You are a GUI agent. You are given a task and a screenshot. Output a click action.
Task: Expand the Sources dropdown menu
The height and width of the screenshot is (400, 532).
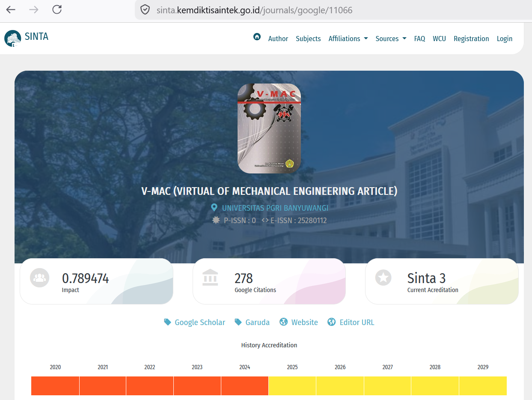[390, 39]
